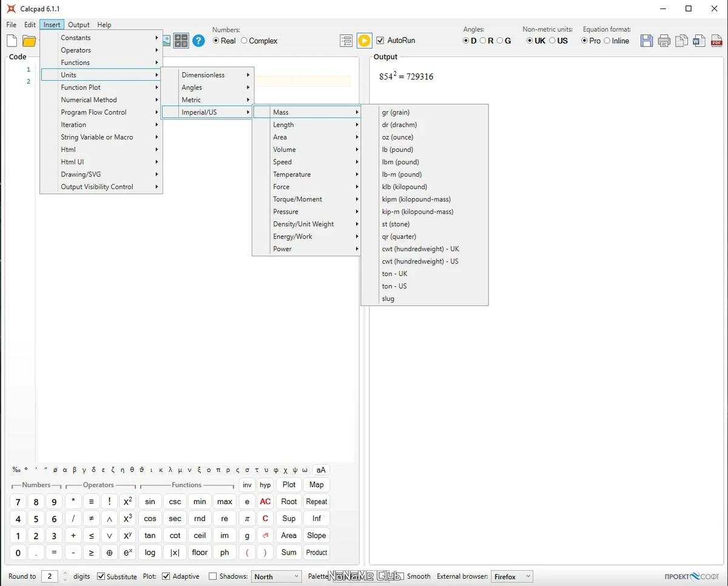
Task: Copy output with the two-pages icon
Action: click(682, 41)
